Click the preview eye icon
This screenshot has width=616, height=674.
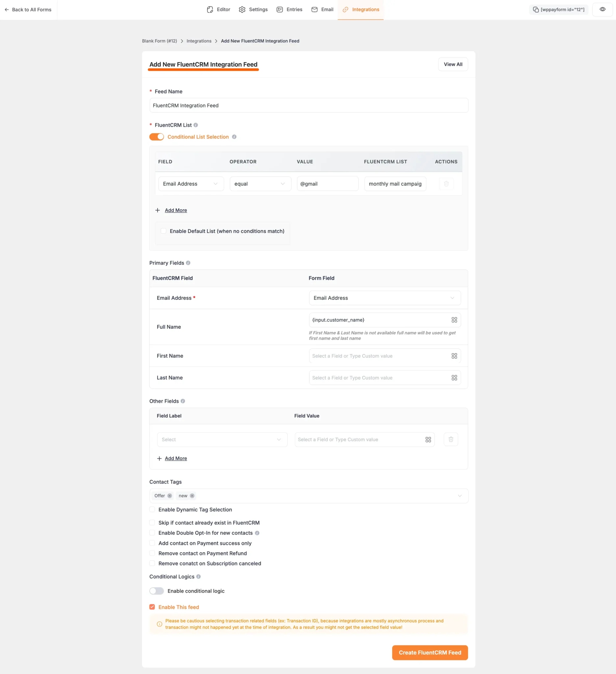[x=602, y=9]
